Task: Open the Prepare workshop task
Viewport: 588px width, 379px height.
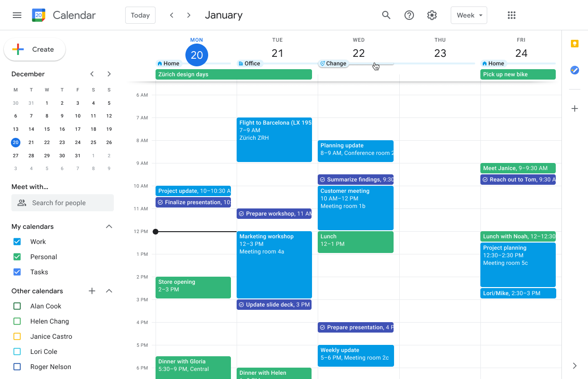Action: pyautogui.click(x=274, y=214)
